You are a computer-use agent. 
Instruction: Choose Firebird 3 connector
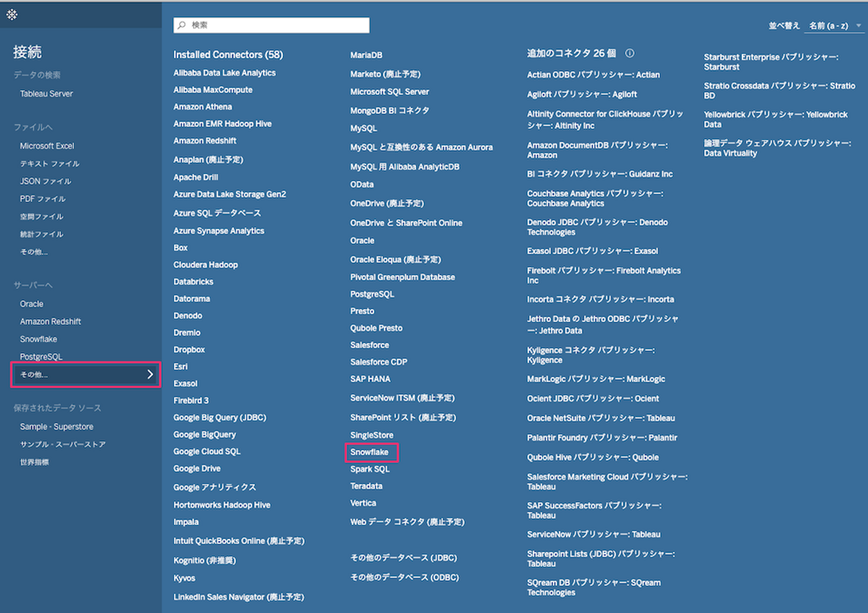191,400
